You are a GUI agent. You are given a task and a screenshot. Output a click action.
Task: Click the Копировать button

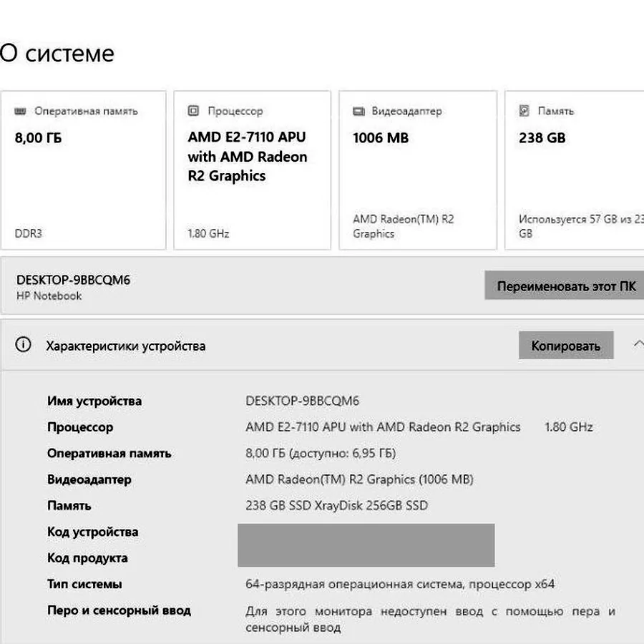point(566,346)
